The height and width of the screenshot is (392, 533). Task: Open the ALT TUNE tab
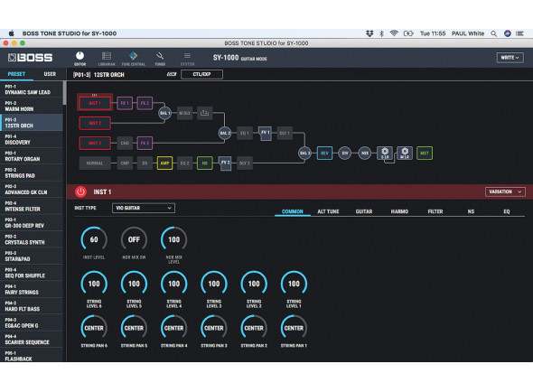tap(328, 211)
